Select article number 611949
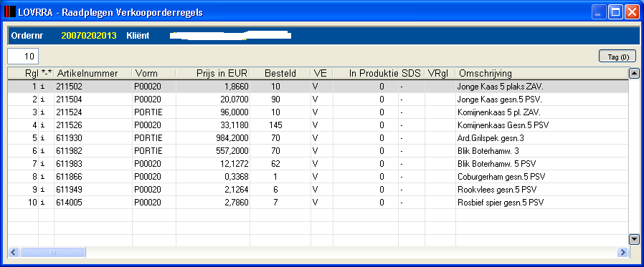The width and height of the screenshot is (644, 267). pyautogui.click(x=70, y=189)
